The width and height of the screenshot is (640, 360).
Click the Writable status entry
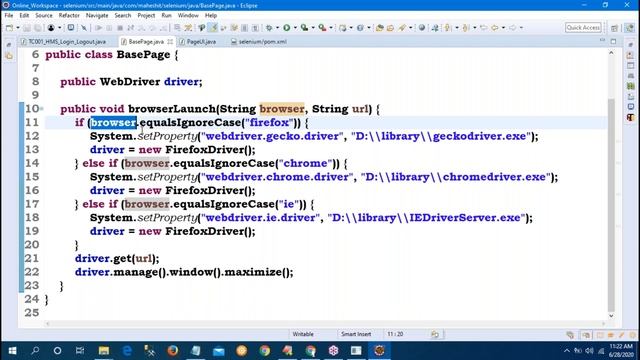tap(303, 334)
